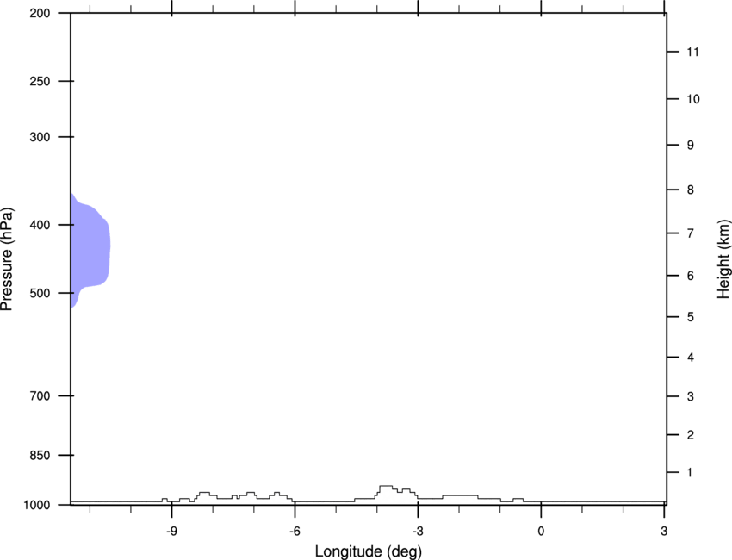Click the 1000 pressure tick label

coord(37,506)
